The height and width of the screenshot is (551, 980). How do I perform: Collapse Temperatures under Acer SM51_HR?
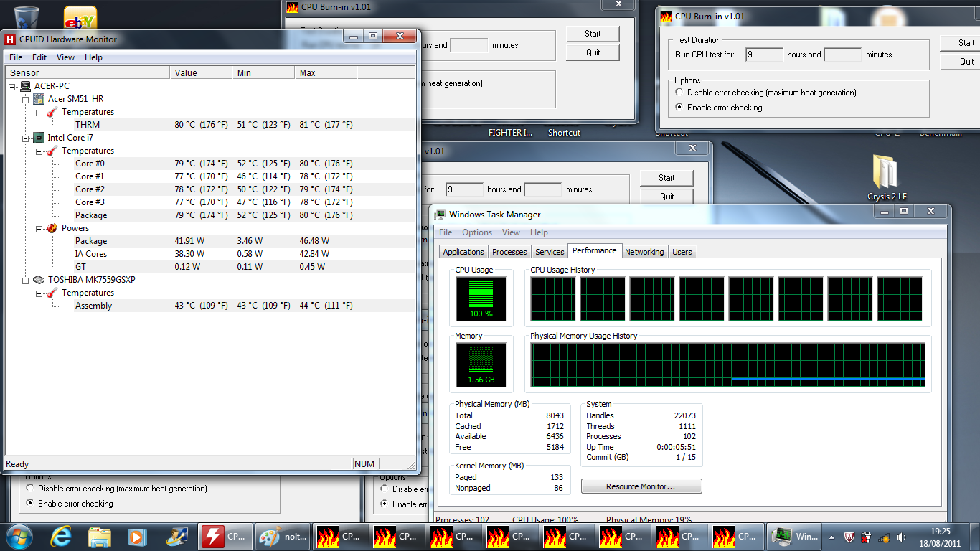(39, 112)
